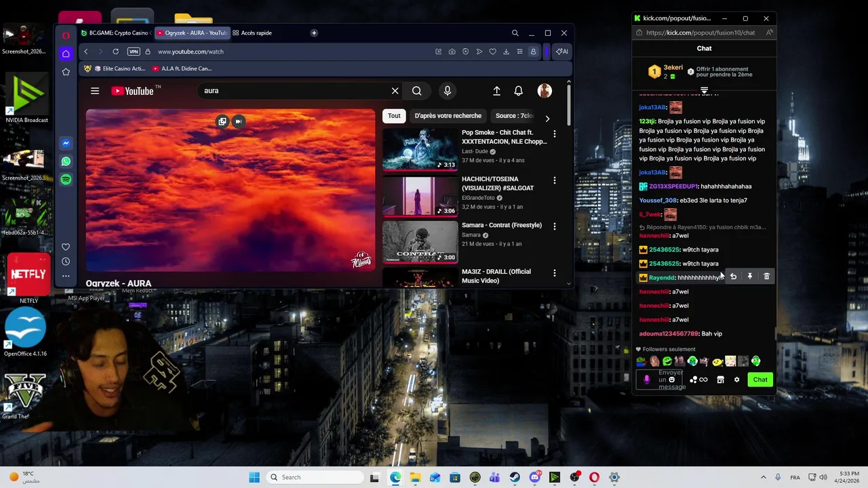
Task: Open Steam from the taskbar
Action: [515, 477]
